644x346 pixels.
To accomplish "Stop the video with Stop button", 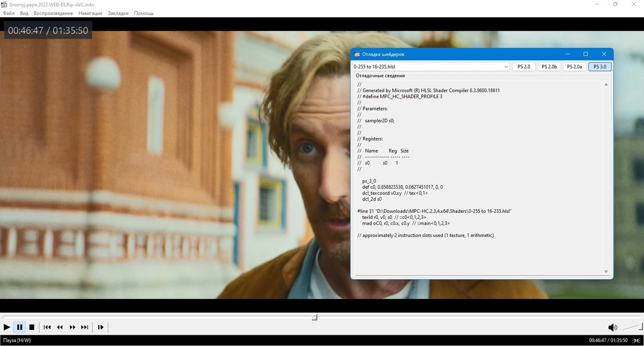I will pyautogui.click(x=32, y=327).
